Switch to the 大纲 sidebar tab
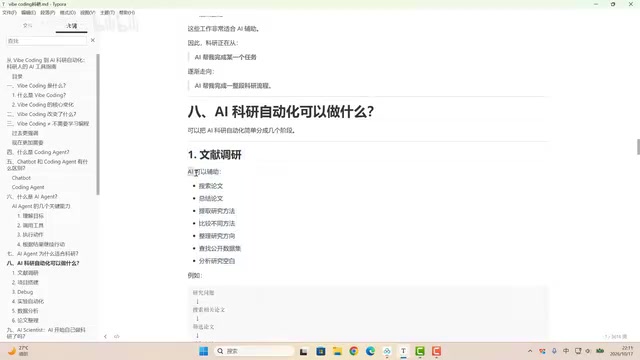 71,26
